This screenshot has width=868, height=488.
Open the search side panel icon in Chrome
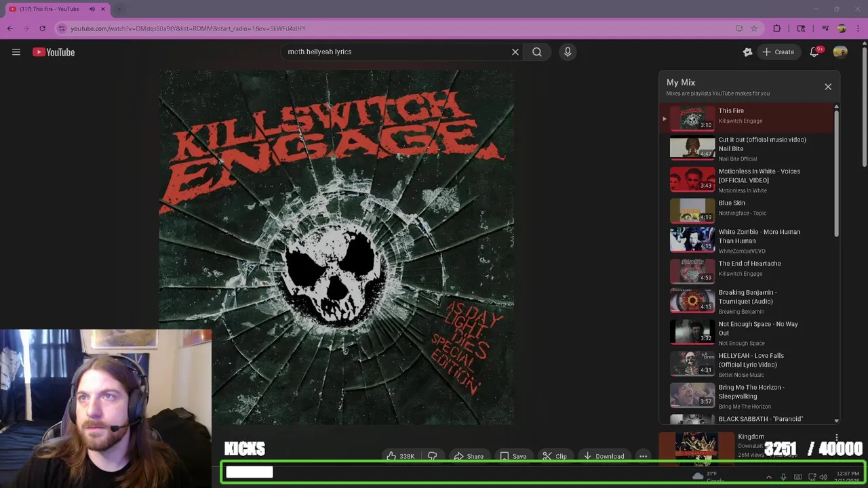tap(801, 28)
